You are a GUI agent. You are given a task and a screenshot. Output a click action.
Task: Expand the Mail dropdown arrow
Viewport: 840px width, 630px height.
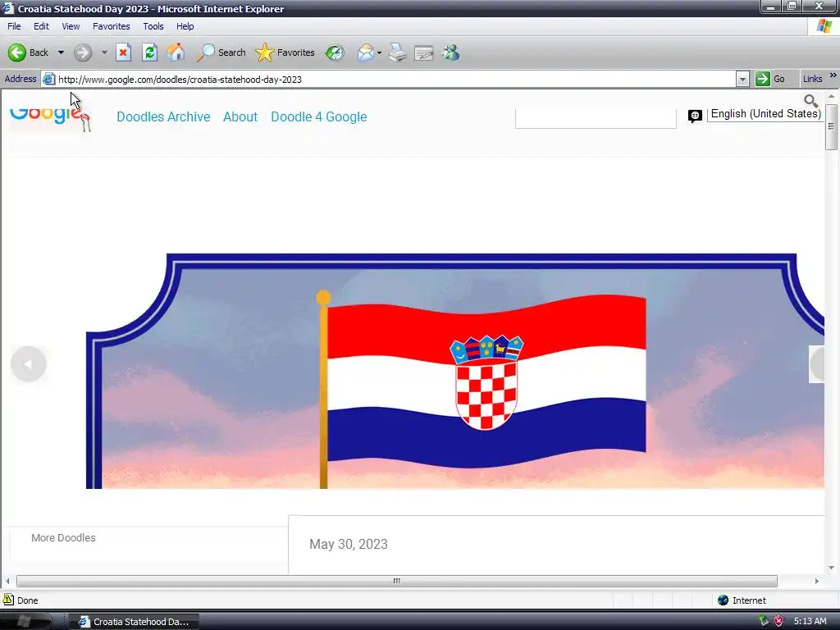click(379, 53)
